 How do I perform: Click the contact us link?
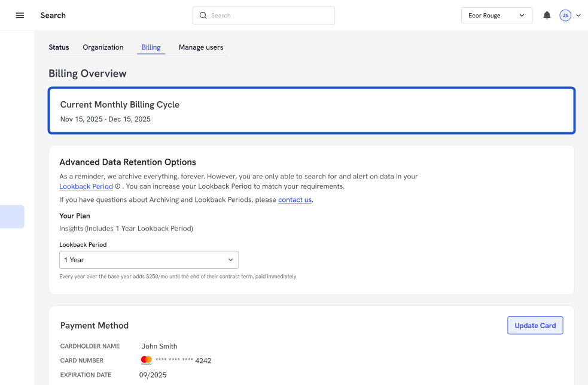pos(295,200)
